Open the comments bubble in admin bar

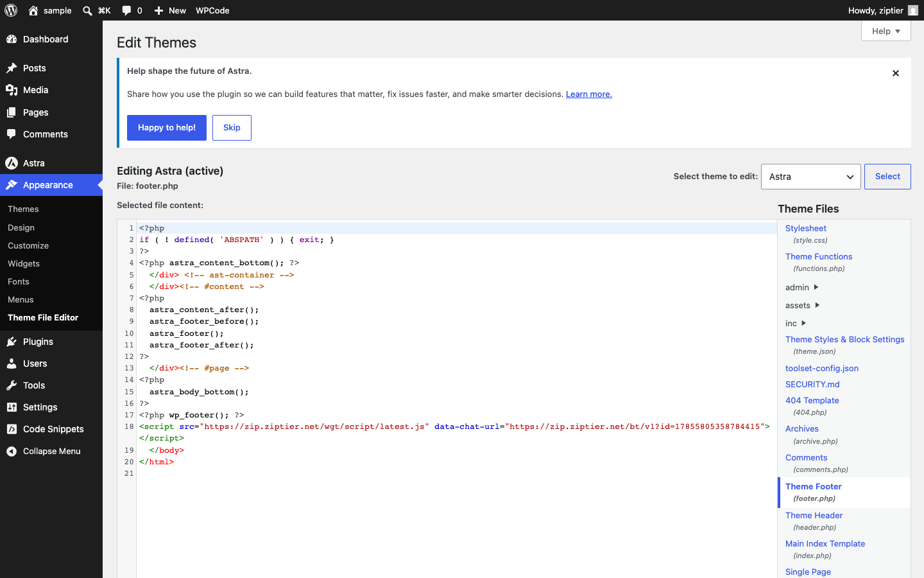126,10
